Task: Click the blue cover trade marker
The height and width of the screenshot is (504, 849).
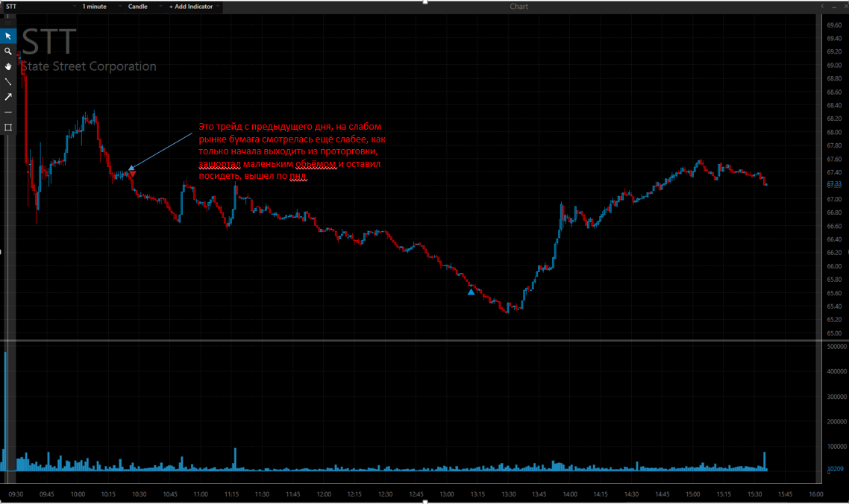Action: click(x=471, y=292)
